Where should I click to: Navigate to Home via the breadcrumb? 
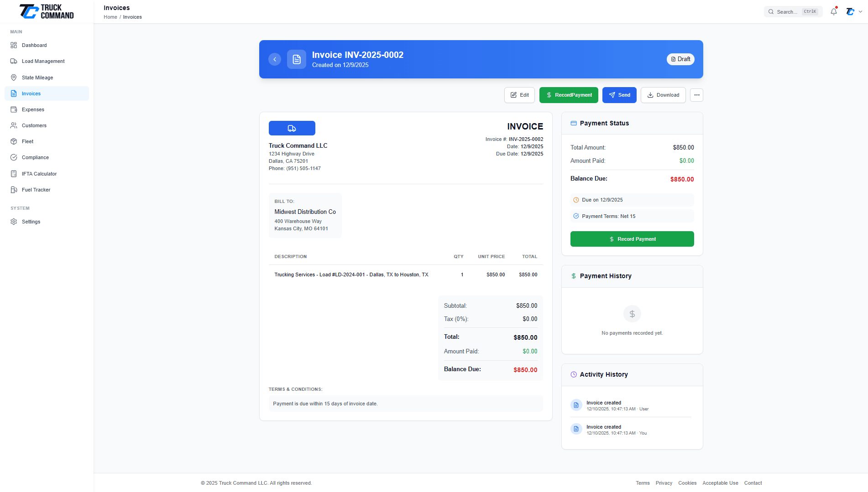tap(110, 17)
